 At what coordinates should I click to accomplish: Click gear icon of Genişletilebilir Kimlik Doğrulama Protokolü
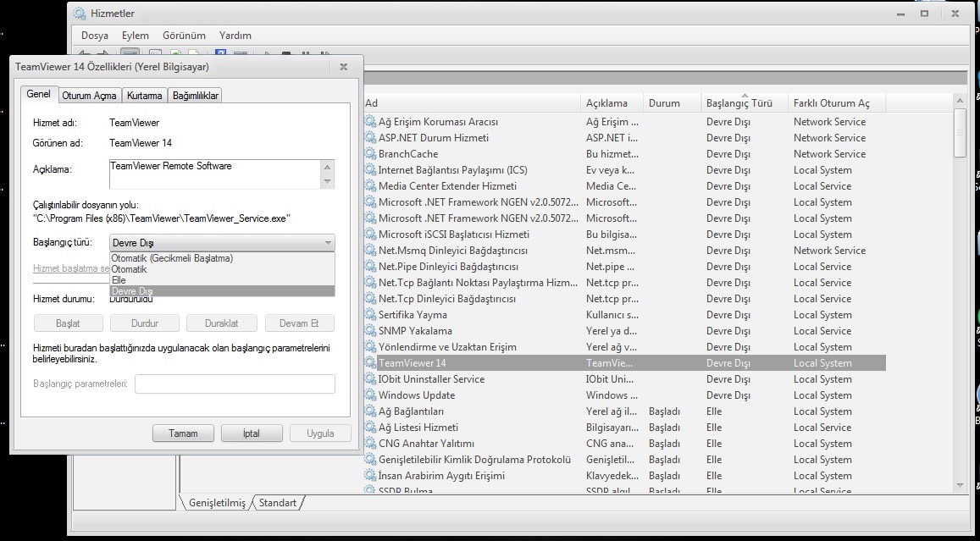371,460
